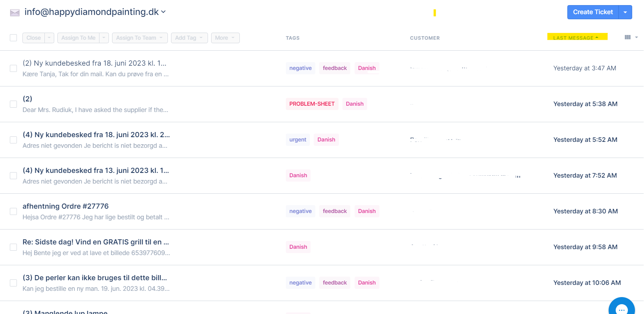The image size is (644, 314).
Task: Select checkbox for afhentning Ordre #27776 ticket
Action: [x=13, y=211]
